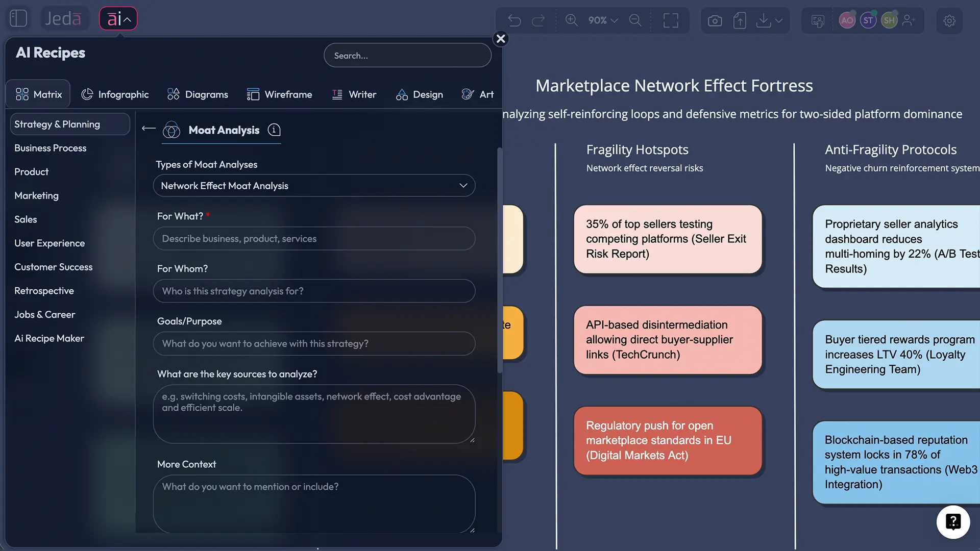980x551 pixels.
Task: Invite a collaborator via the add-person icon
Action: [909, 20]
